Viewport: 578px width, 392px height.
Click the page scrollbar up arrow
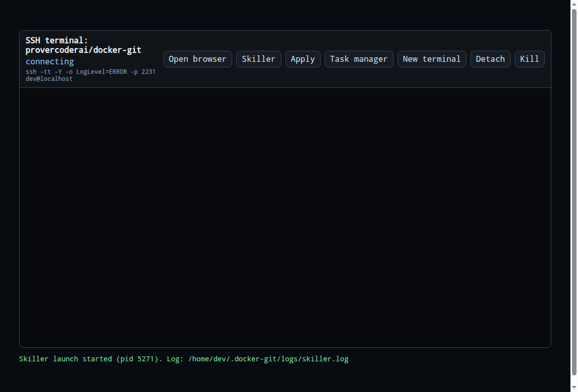coord(574,3)
